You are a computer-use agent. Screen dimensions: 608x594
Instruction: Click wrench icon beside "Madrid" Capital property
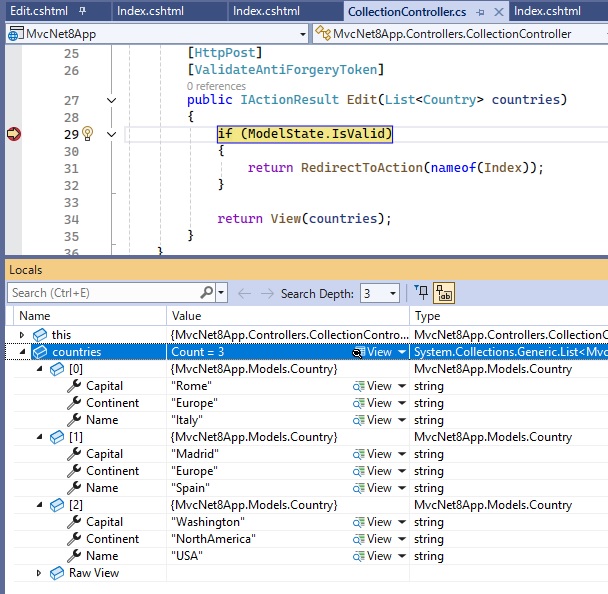point(74,454)
